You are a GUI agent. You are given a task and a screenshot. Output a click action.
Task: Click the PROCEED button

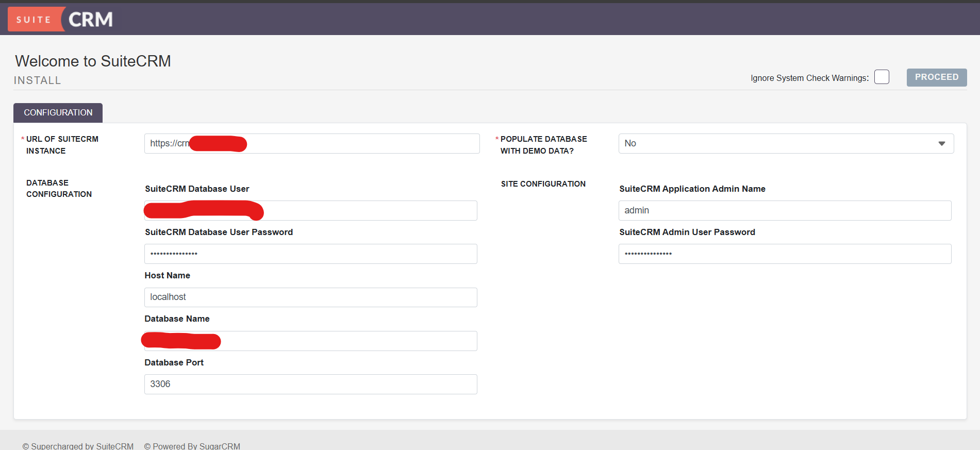[937, 77]
